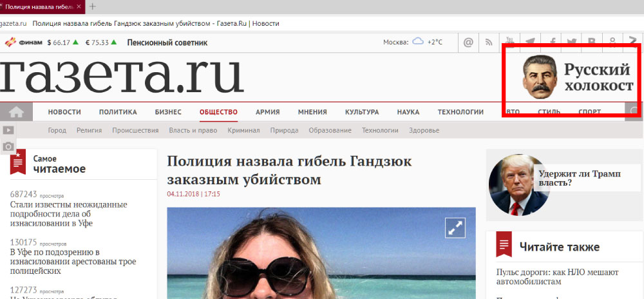Open the НАУКА section
Image resolution: width=644 pixels, height=299 pixels.
408,111
